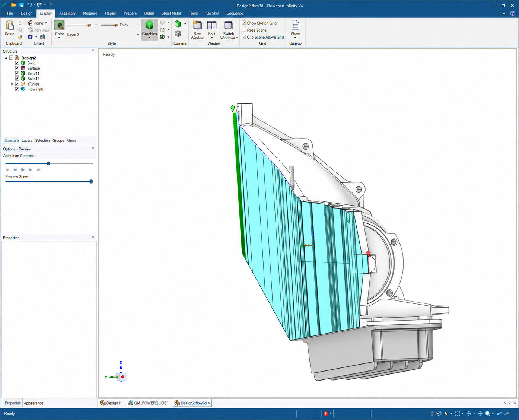
Task: Click the Open folder icon in quick access toolbar
Action: (x=13, y=5)
